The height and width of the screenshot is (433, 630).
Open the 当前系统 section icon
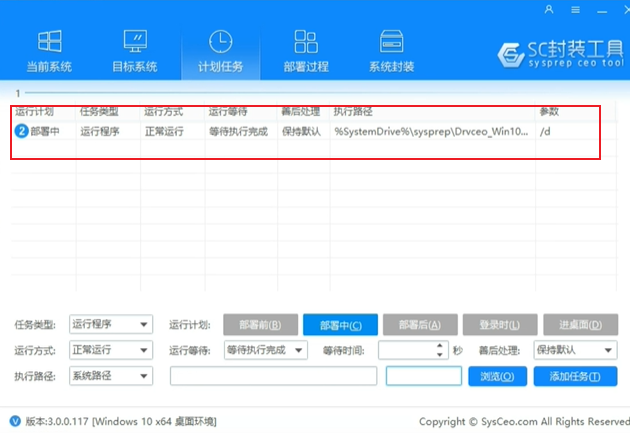[x=49, y=41]
